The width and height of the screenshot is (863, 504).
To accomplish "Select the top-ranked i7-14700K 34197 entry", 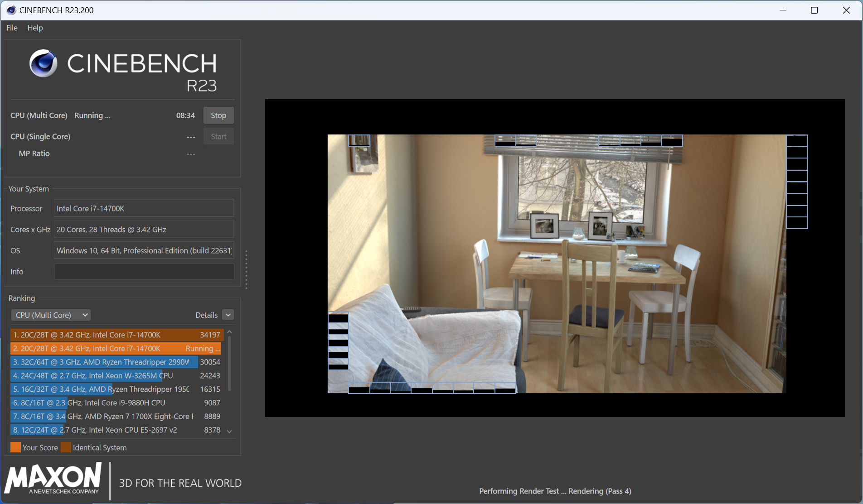I will coord(117,335).
